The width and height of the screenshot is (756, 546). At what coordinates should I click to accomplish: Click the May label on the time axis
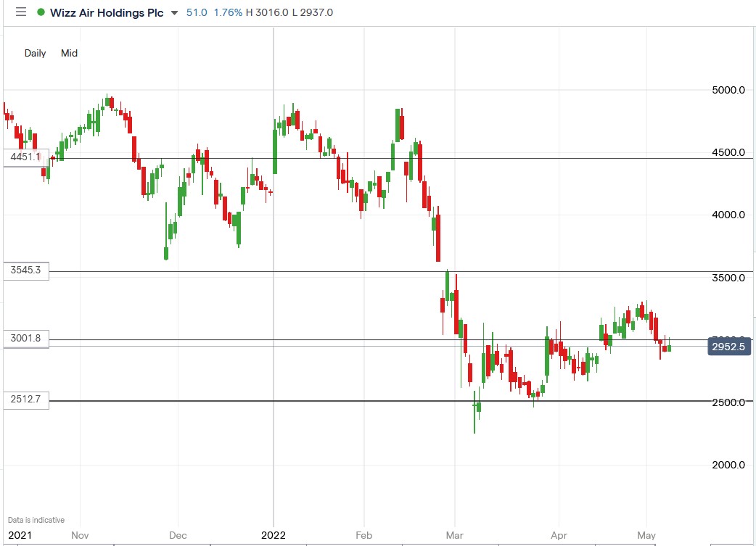[646, 535]
